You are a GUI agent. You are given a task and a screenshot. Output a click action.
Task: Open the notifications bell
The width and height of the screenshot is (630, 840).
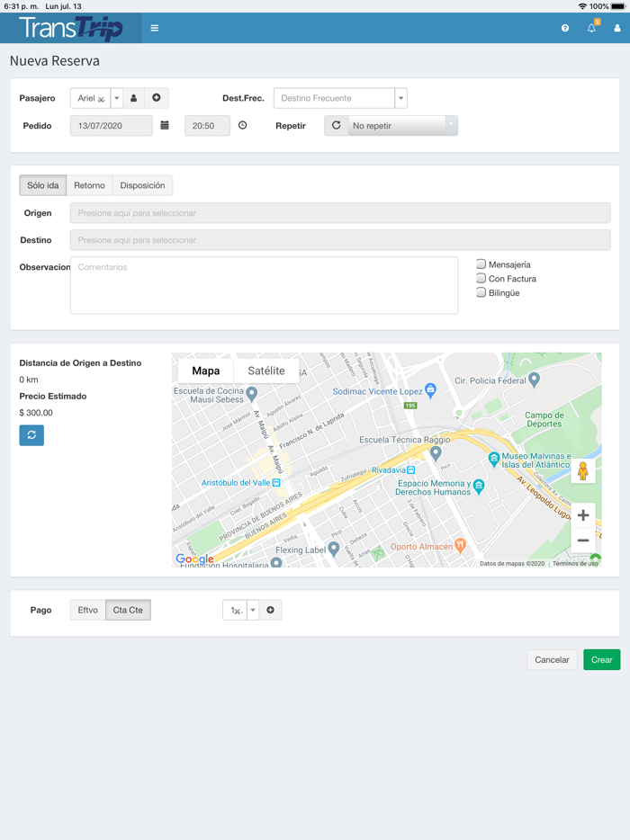click(x=592, y=28)
